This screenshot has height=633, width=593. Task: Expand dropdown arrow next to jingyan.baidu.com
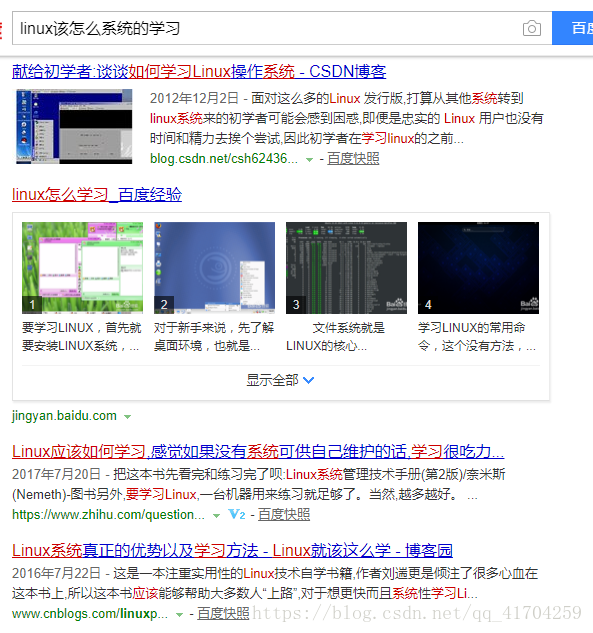pos(128,417)
